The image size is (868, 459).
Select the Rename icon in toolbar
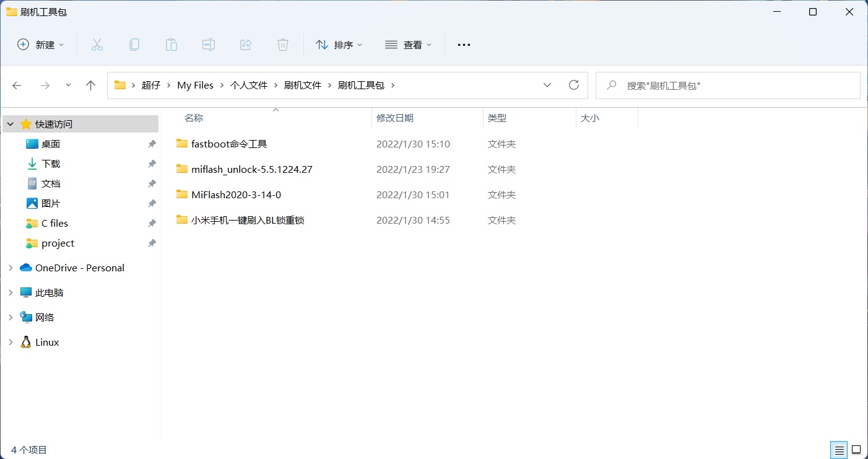pos(208,44)
